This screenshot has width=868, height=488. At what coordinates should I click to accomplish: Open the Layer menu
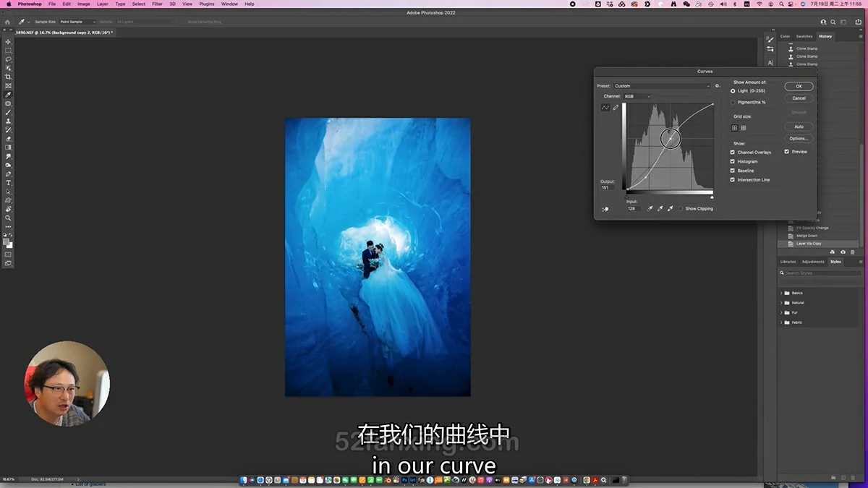(x=103, y=4)
